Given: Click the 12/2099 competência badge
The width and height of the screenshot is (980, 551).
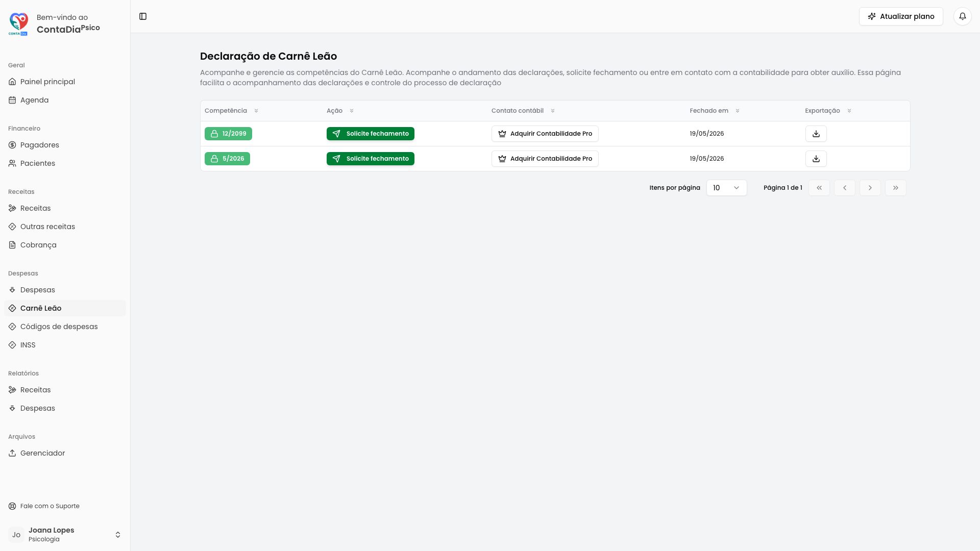Looking at the screenshot, I should [x=228, y=134].
